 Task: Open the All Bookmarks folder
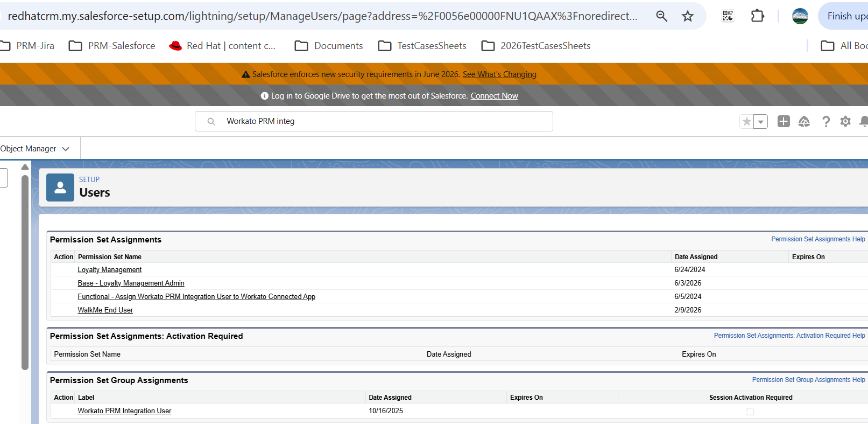point(844,46)
